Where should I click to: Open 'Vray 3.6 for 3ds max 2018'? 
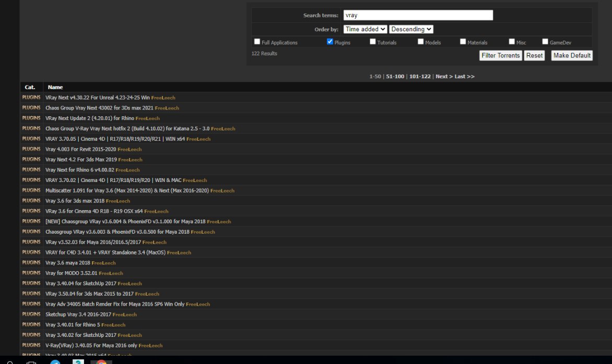(75, 201)
